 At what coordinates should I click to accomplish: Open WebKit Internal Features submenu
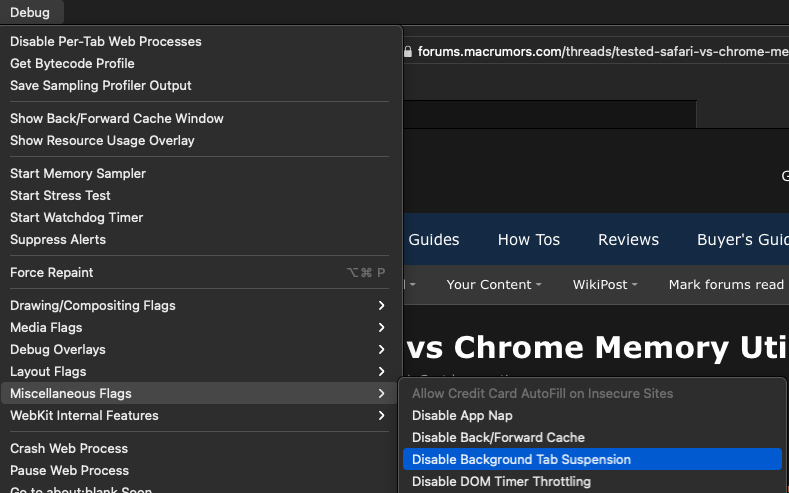(x=84, y=415)
